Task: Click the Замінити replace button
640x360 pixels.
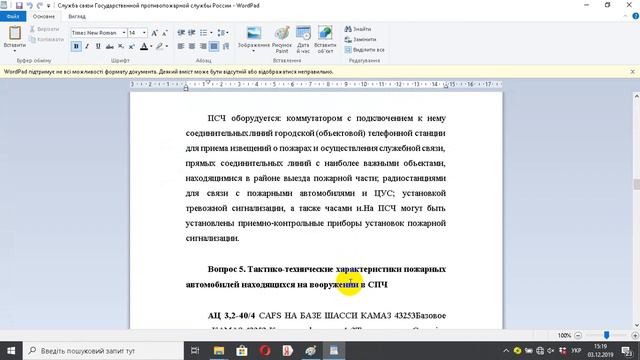Action: [x=360, y=39]
